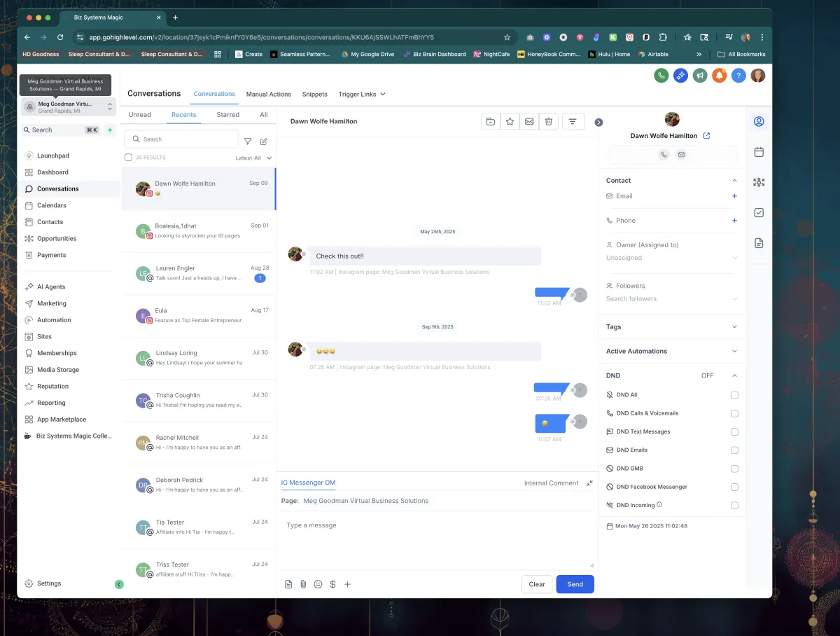Open the Latest-All sort dropdown

pyautogui.click(x=253, y=158)
